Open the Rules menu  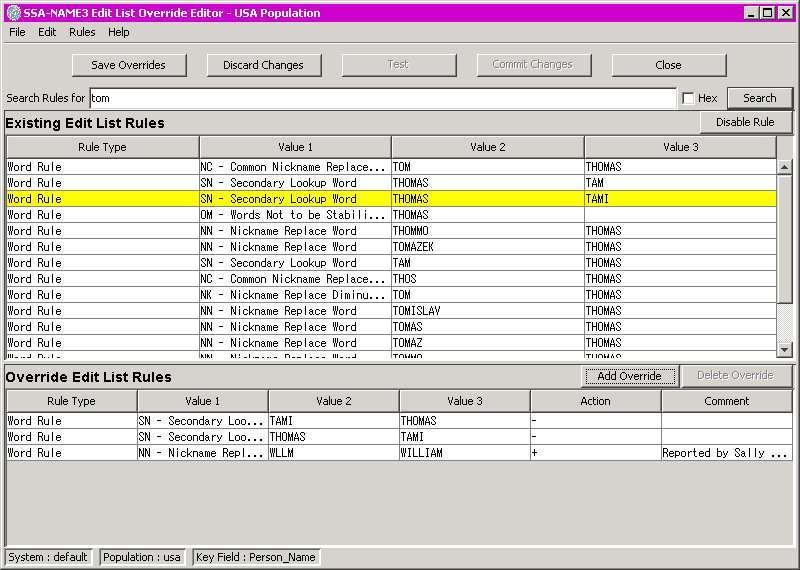pos(82,32)
